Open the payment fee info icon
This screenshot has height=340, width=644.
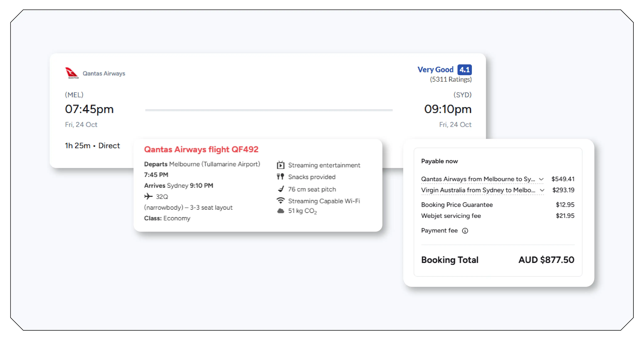pos(465,231)
